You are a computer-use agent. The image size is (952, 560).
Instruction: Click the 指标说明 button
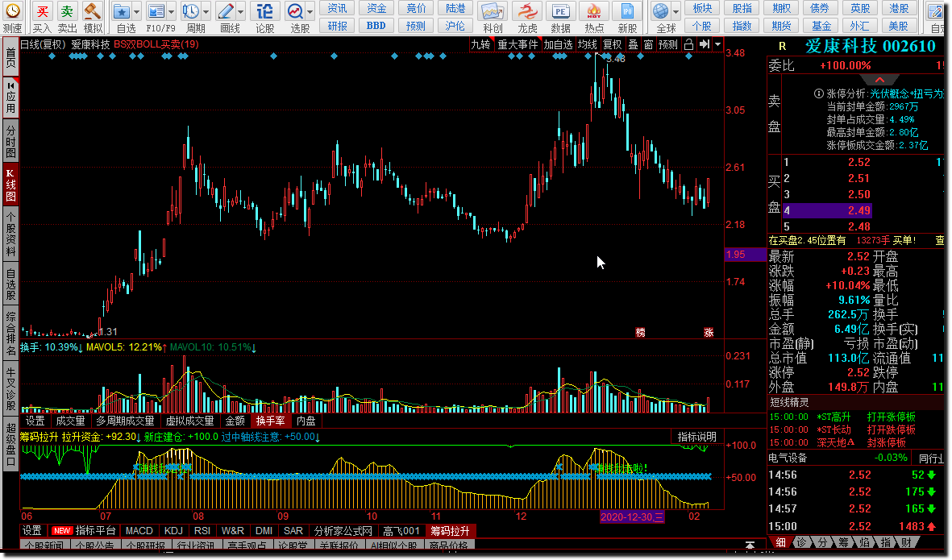697,437
